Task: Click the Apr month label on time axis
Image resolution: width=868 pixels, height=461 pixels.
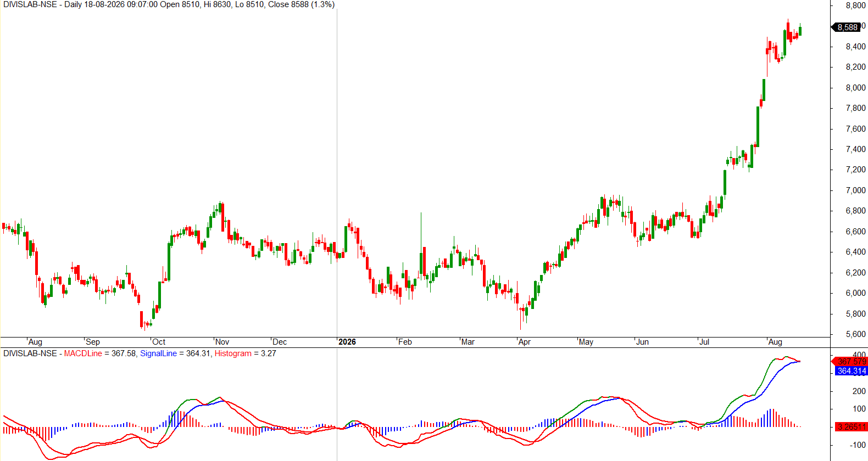Action: coord(525,342)
